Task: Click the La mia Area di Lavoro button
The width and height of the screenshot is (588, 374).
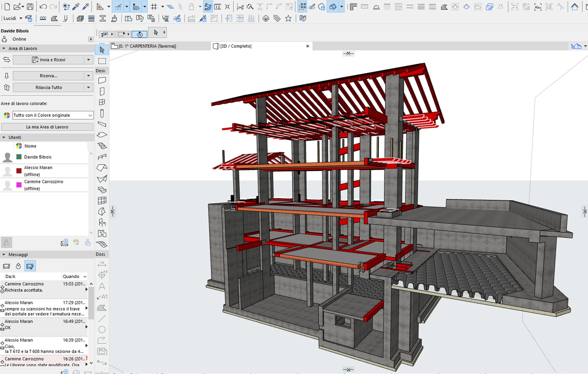Action: [x=47, y=127]
